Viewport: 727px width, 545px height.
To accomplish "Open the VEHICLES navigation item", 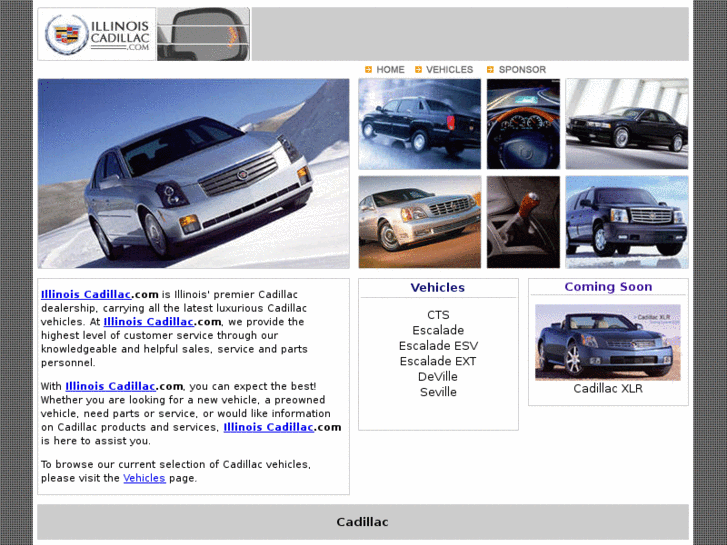I will (x=449, y=70).
